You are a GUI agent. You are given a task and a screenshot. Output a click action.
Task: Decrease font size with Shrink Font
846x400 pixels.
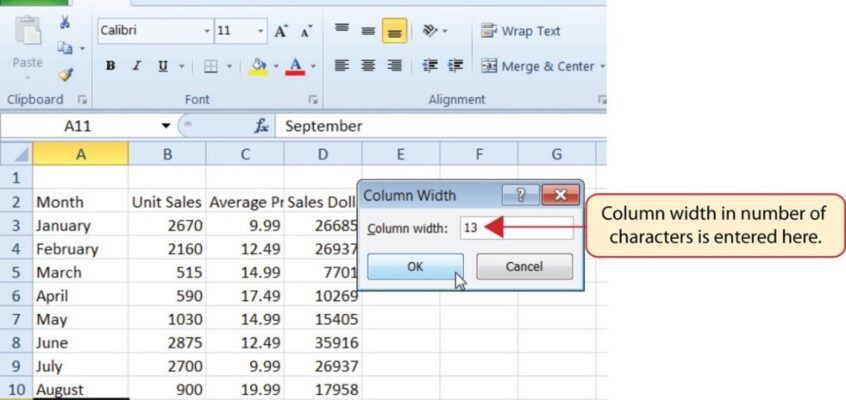307,31
